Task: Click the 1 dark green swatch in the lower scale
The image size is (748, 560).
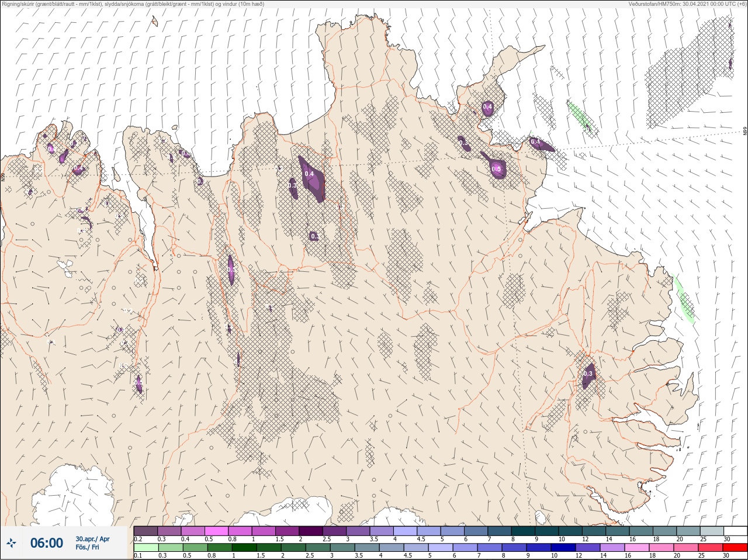Action: [244, 548]
